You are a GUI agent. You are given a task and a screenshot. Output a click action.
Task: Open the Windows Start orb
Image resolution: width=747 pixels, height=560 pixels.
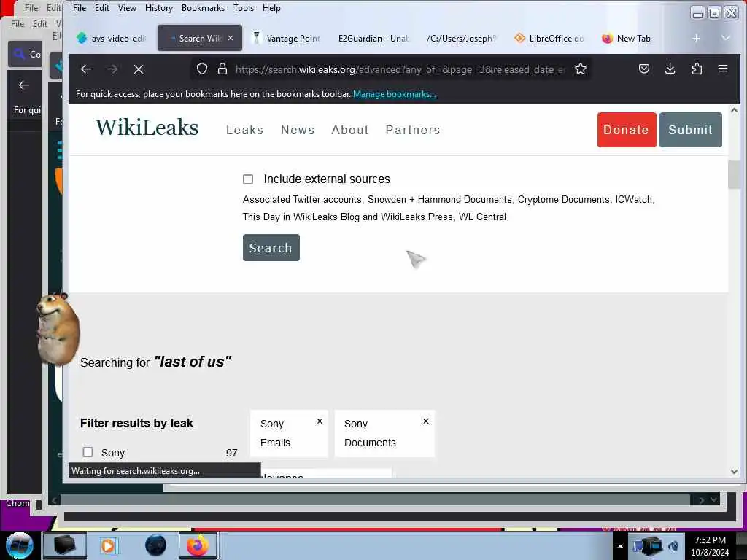[19, 545]
